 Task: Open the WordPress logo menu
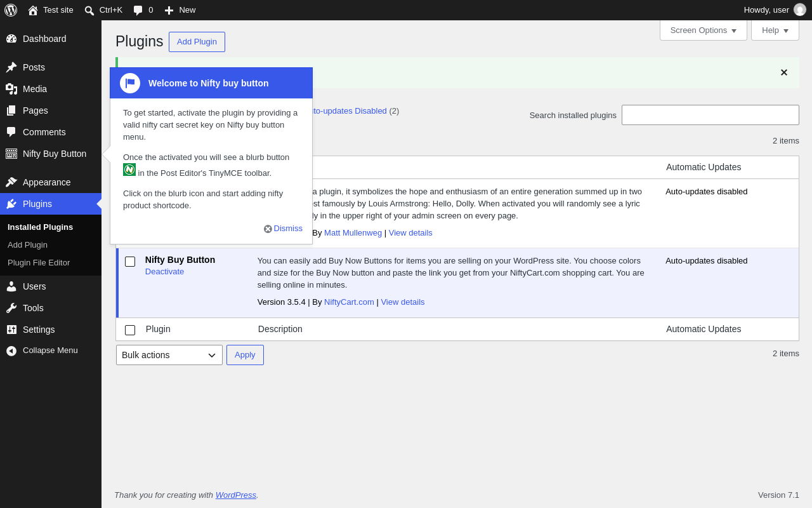(11, 10)
